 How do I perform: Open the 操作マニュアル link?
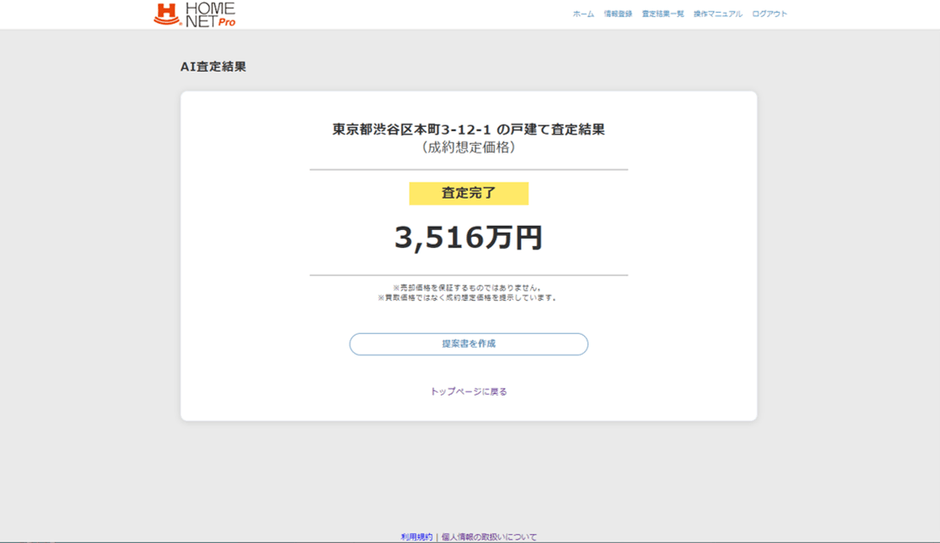pyautogui.click(x=718, y=14)
